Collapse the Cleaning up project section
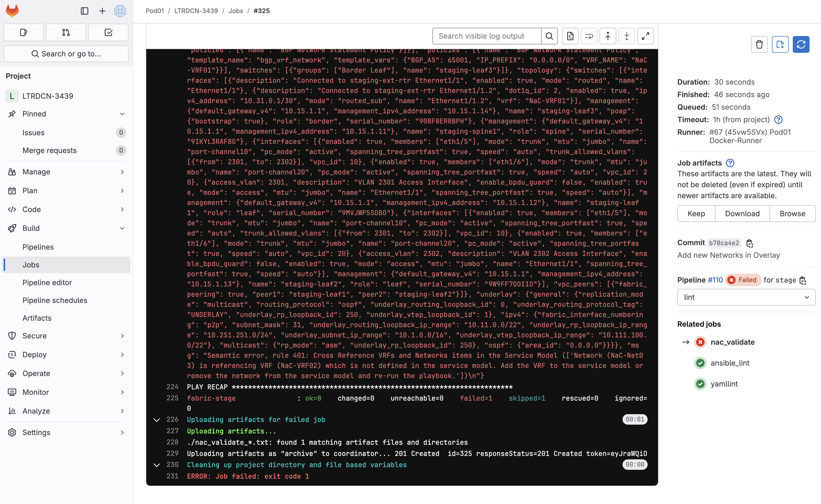 (157, 465)
